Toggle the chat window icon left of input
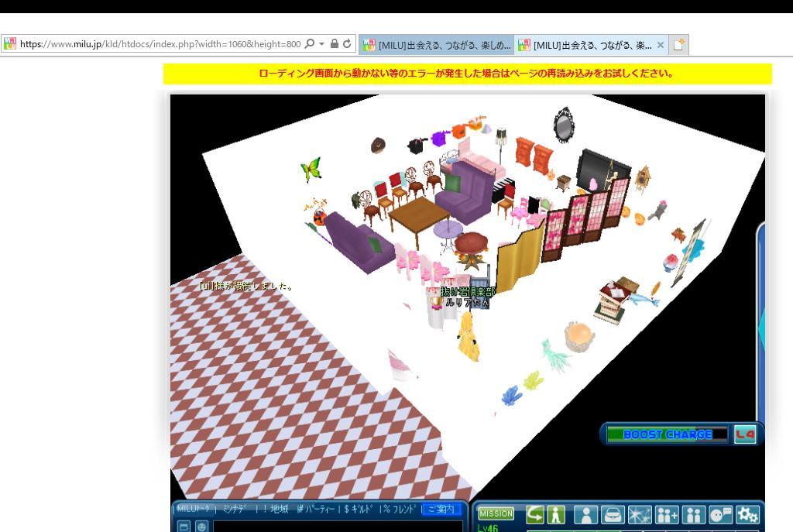The width and height of the screenshot is (793, 532). tap(184, 527)
